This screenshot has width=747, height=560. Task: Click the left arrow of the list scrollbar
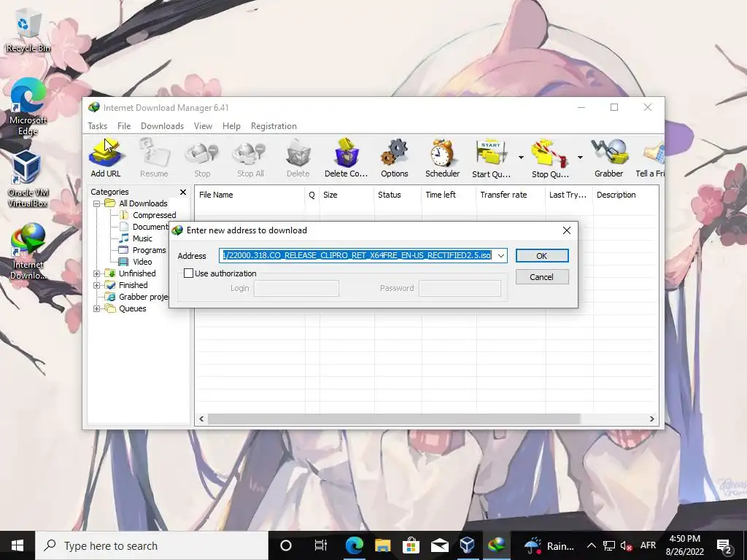[x=201, y=419]
